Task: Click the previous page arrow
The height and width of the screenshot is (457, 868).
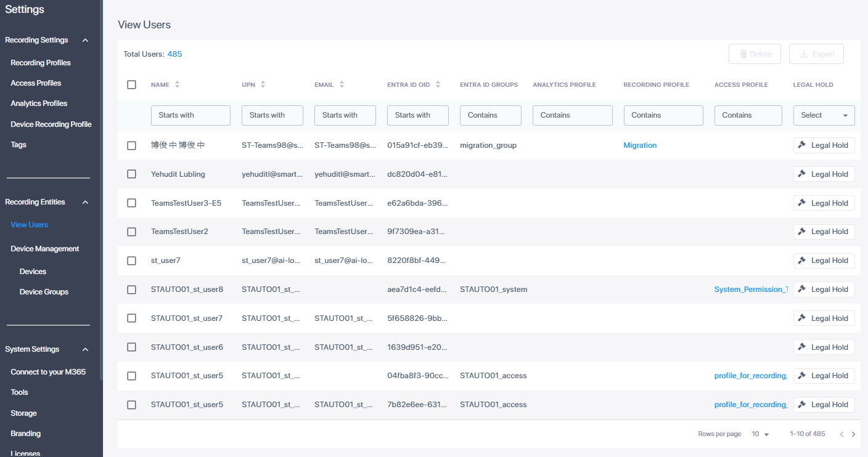Action: coord(841,434)
